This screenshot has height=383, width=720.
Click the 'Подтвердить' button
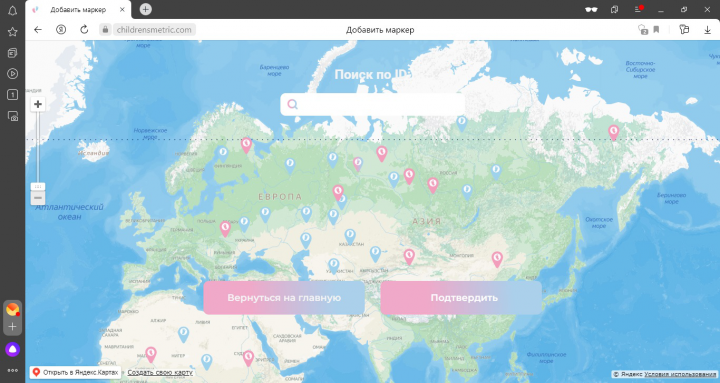461,298
